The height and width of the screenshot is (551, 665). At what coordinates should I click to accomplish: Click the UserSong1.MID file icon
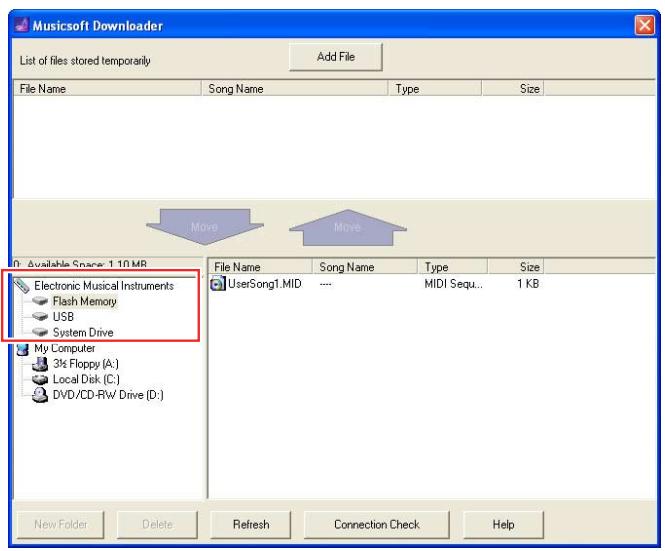218,283
